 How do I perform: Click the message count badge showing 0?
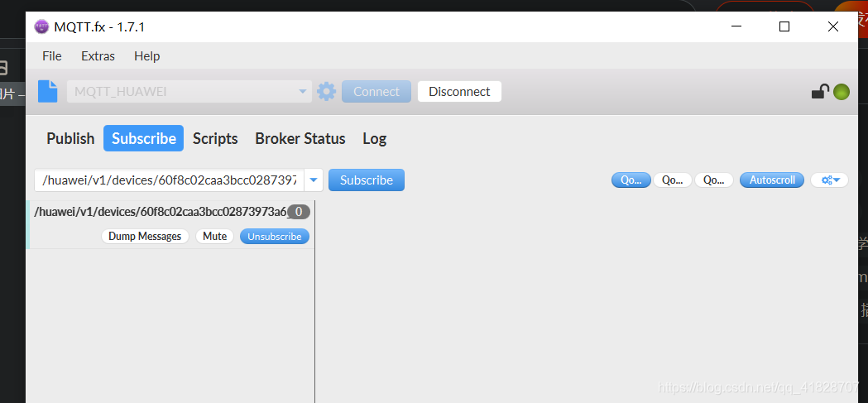pos(299,212)
